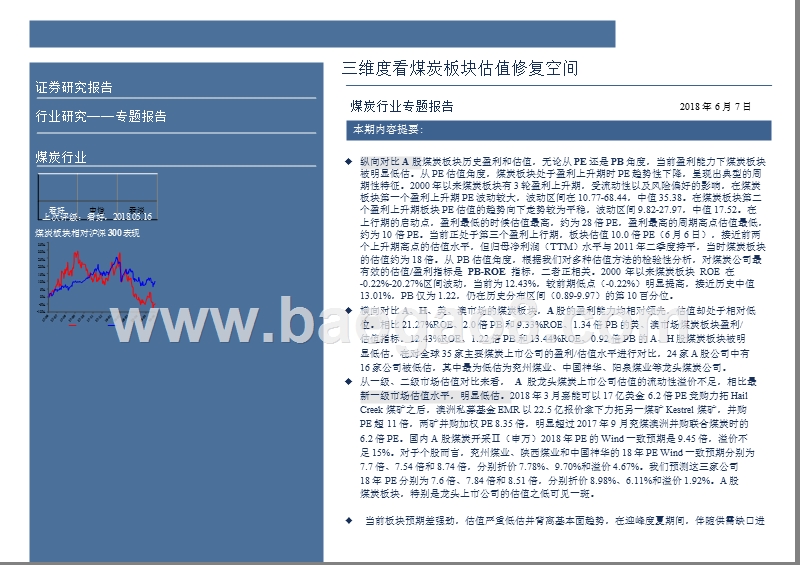Click the paragraph starting 横向对比A、H、美、澳市场
This screenshot has height=565, width=800.
click(x=556, y=339)
